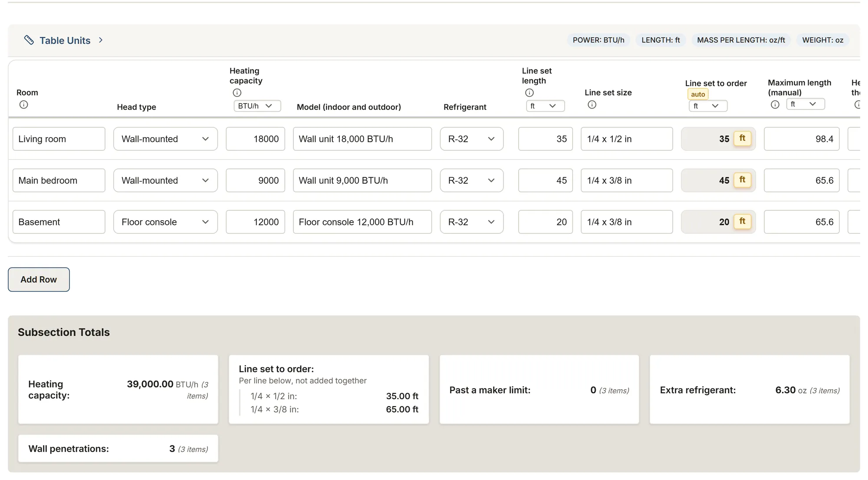Open Refrigerant dropdown in Living room row
This screenshot has height=480, width=868.
472,139
